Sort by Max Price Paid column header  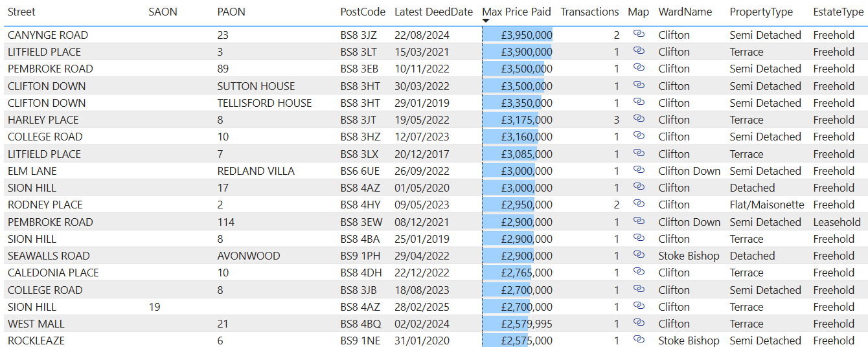click(516, 12)
